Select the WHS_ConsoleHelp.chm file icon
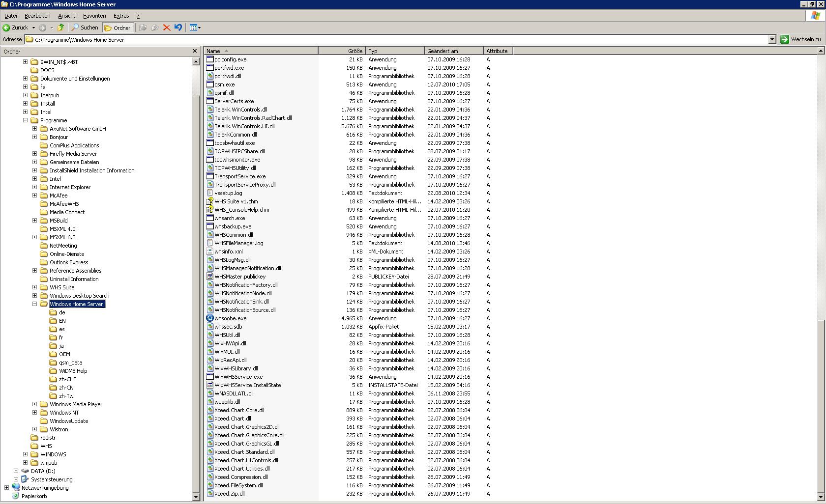 pyautogui.click(x=210, y=210)
